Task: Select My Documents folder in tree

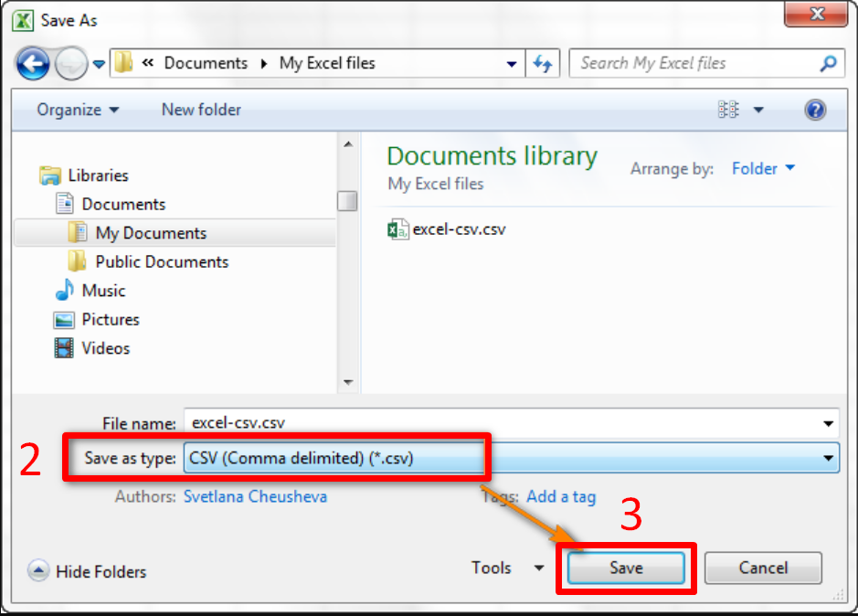Action: click(x=151, y=233)
